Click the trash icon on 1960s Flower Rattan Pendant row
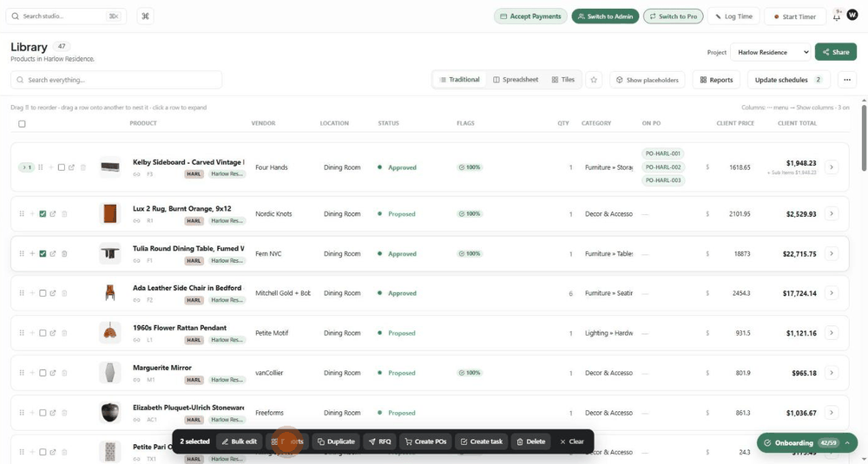 pos(64,333)
